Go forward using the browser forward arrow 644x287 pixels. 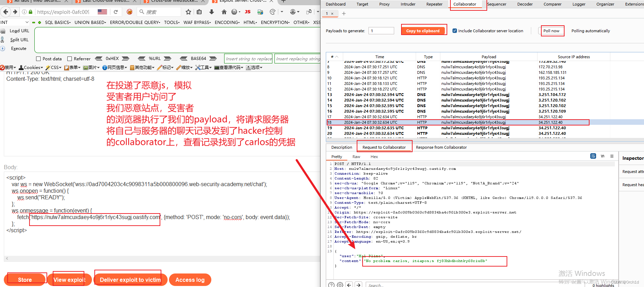tap(15, 12)
